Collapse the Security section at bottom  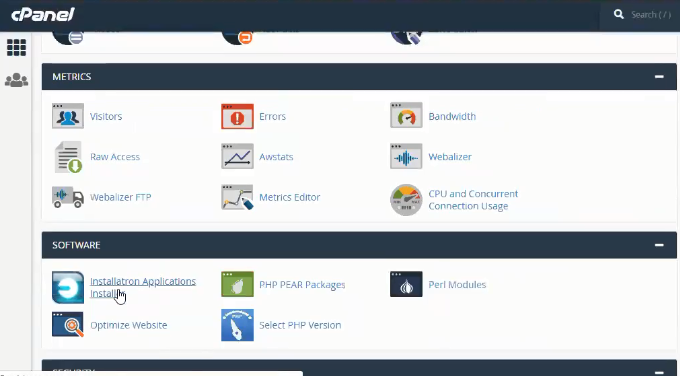tap(659, 372)
